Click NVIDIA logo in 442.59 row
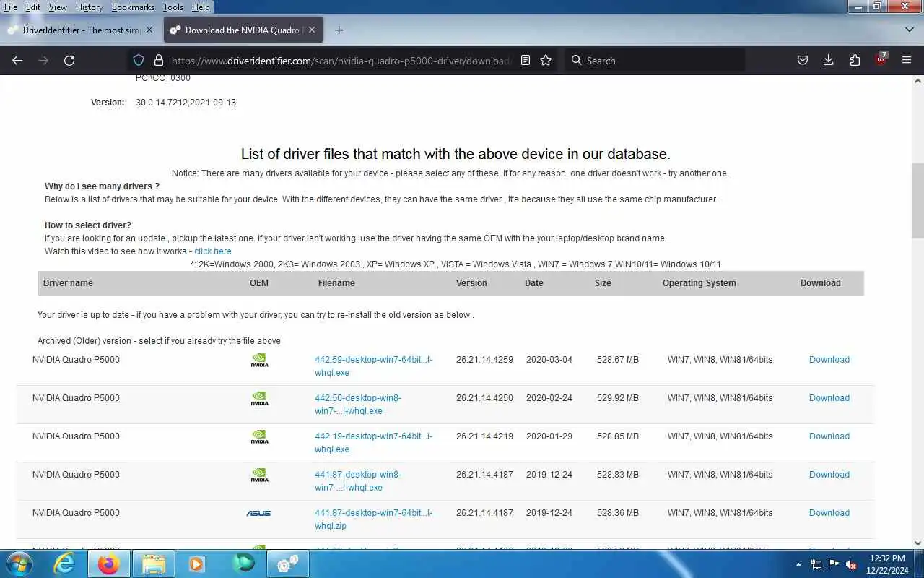This screenshot has width=924, height=578. pyautogui.click(x=259, y=360)
